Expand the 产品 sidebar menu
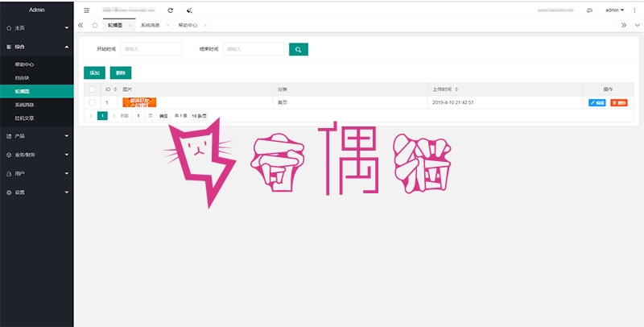 [37, 136]
